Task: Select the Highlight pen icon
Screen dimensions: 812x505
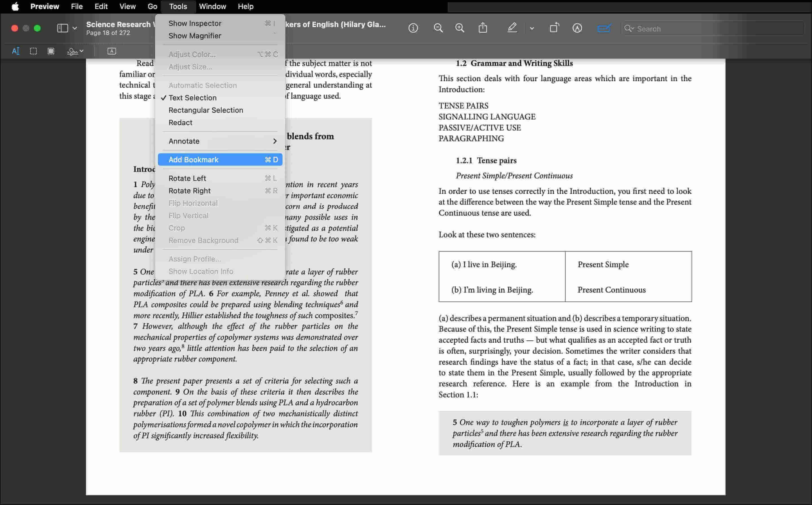Action: [x=512, y=28]
